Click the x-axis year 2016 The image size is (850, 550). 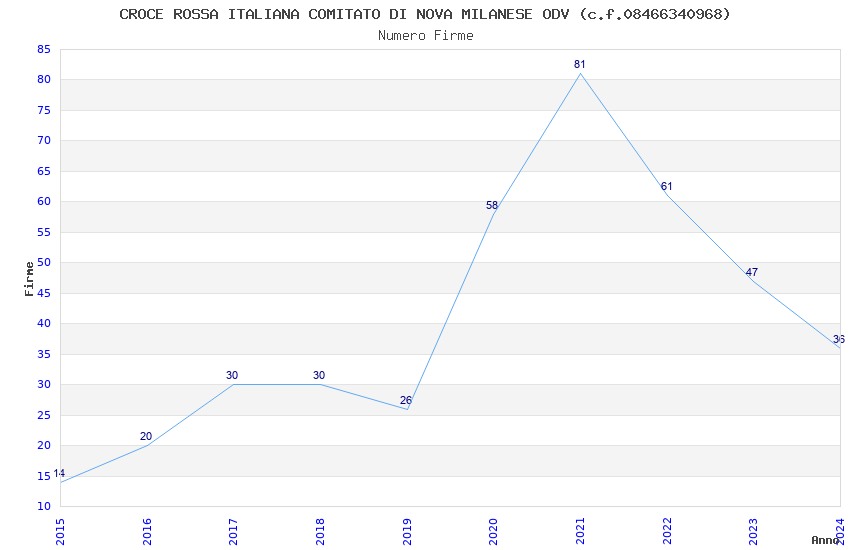[147, 532]
